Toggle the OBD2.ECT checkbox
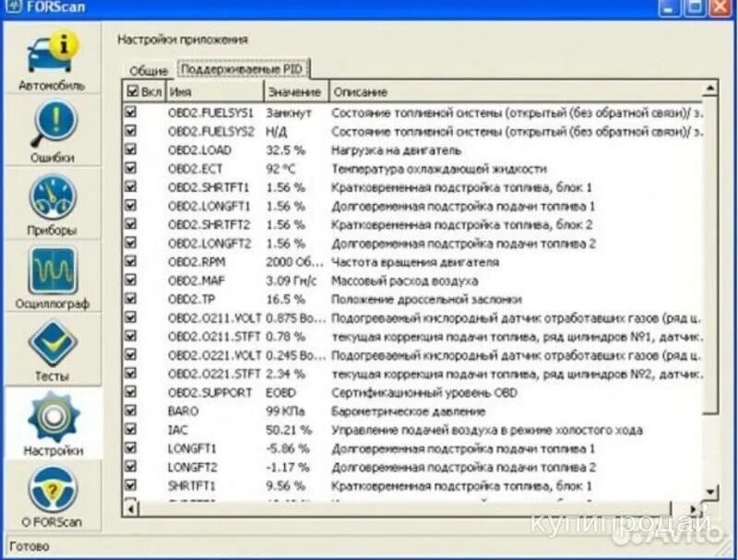 (x=131, y=168)
